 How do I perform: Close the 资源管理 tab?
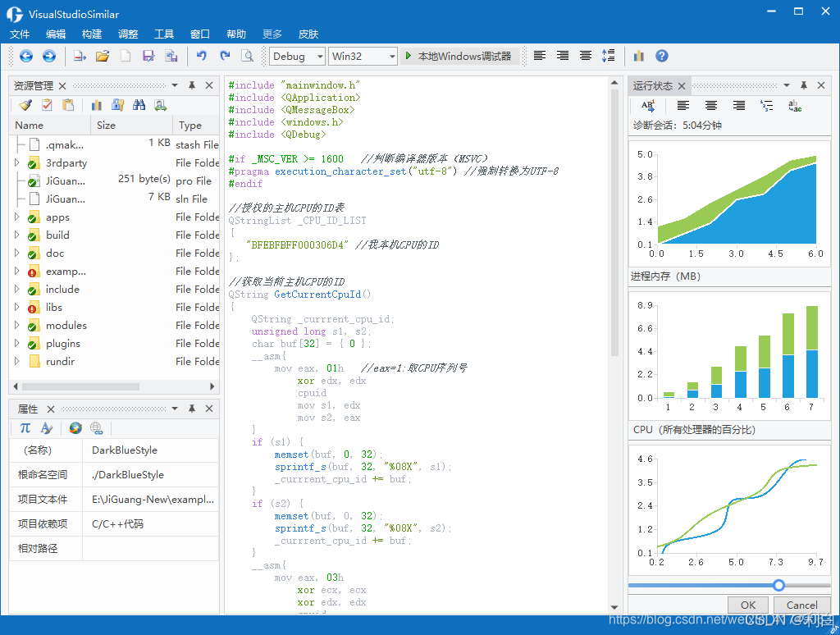[x=62, y=86]
